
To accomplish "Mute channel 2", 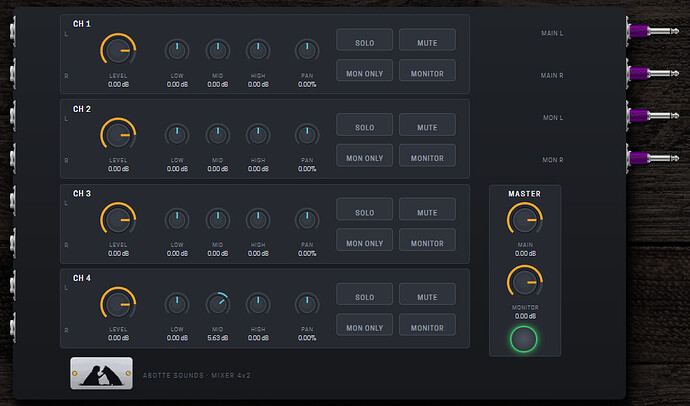I will pos(427,124).
